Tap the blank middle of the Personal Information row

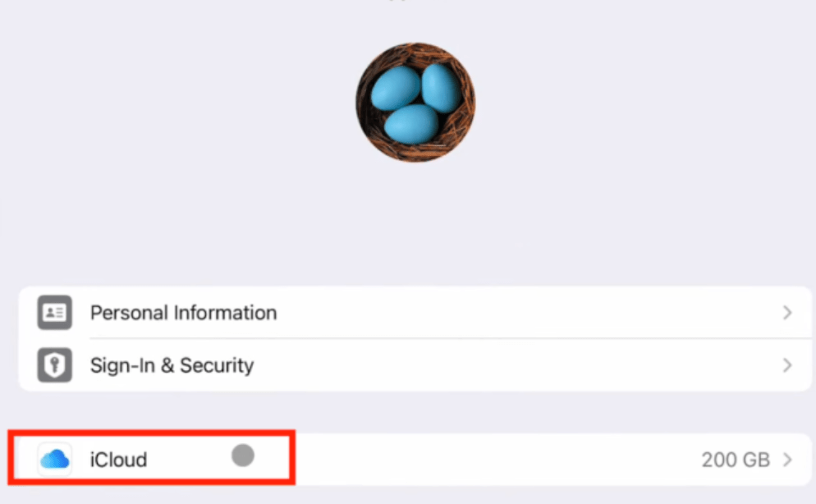[520, 313]
